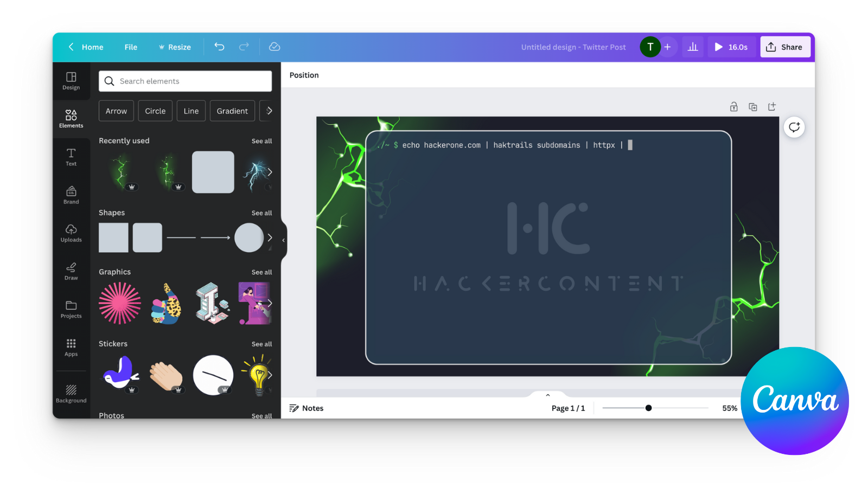The width and height of the screenshot is (868, 488).
Task: Open the Uploads sidebar panel
Action: click(71, 233)
